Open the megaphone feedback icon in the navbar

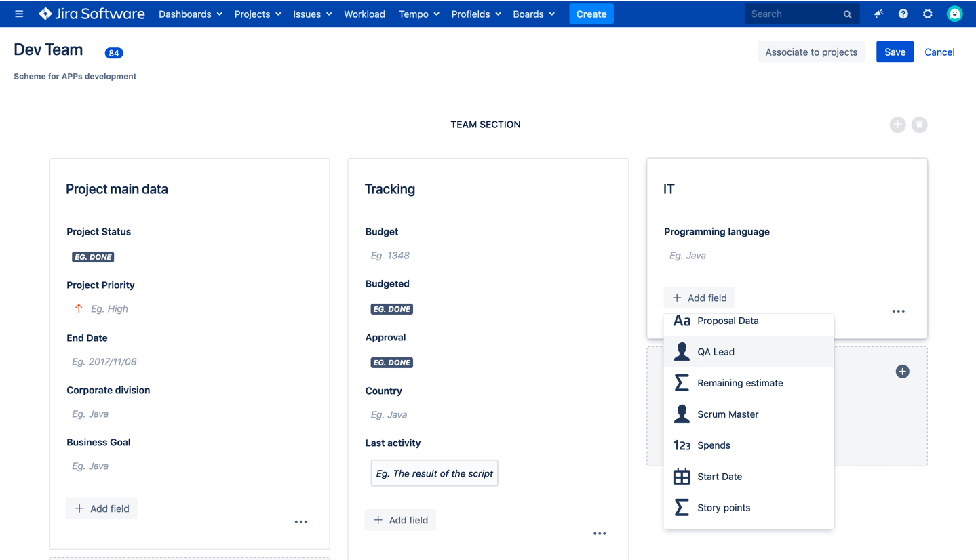point(878,14)
